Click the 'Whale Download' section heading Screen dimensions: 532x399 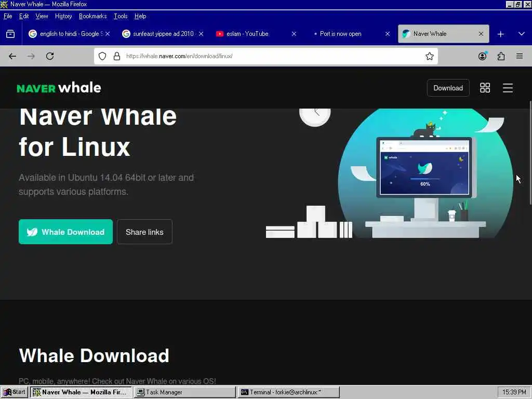[x=94, y=355]
